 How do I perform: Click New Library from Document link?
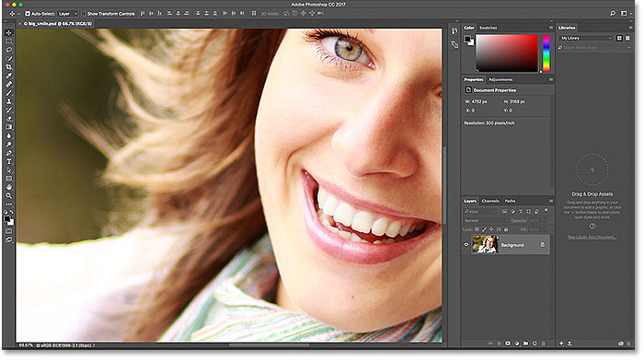[592, 238]
